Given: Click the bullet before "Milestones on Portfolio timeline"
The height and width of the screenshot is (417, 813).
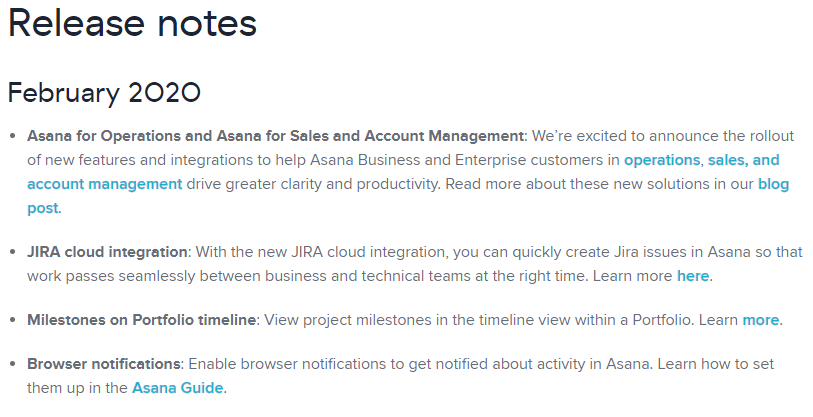Looking at the screenshot, I should pyautogui.click(x=12, y=320).
